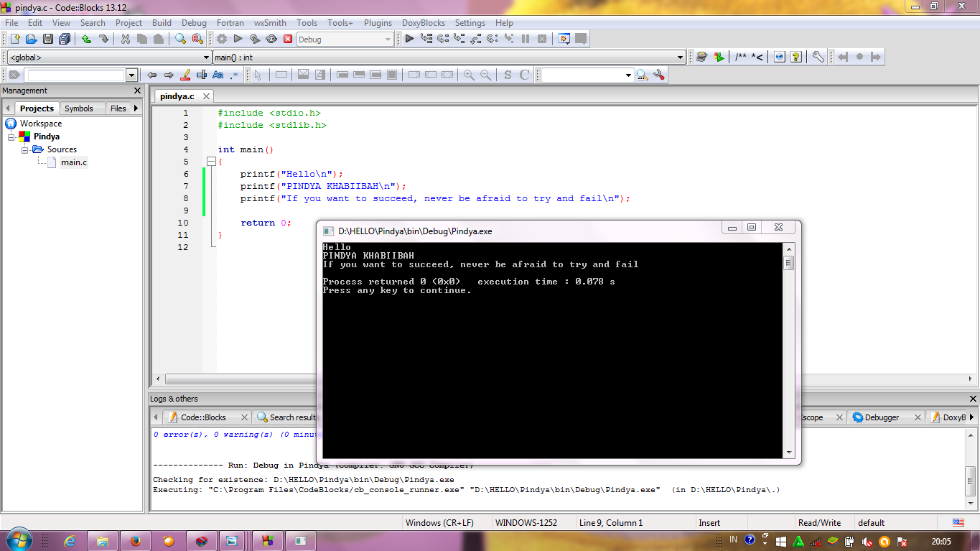Open the Build menu
Viewport: 980px width, 551px height.
click(162, 23)
